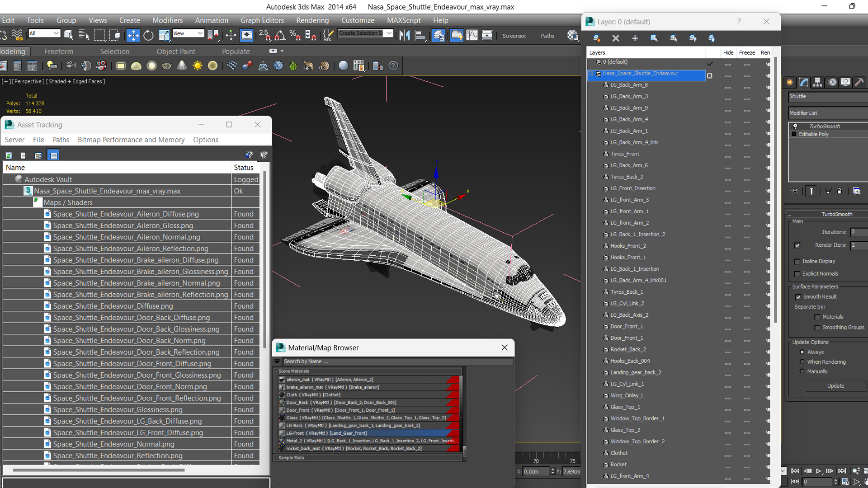Open the Hierarchy command panel tab
868x488 pixels.
(x=817, y=82)
